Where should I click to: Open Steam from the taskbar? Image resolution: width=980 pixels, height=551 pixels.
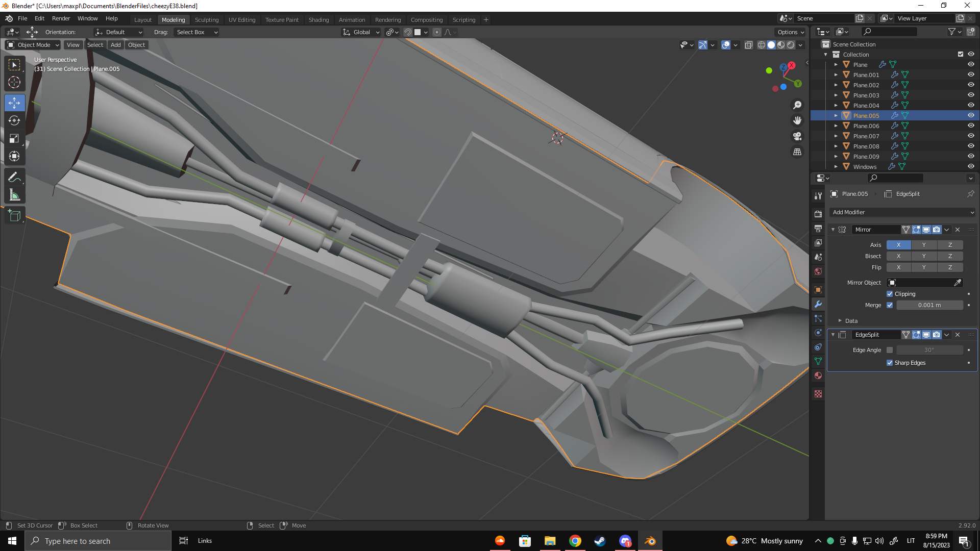(x=600, y=541)
